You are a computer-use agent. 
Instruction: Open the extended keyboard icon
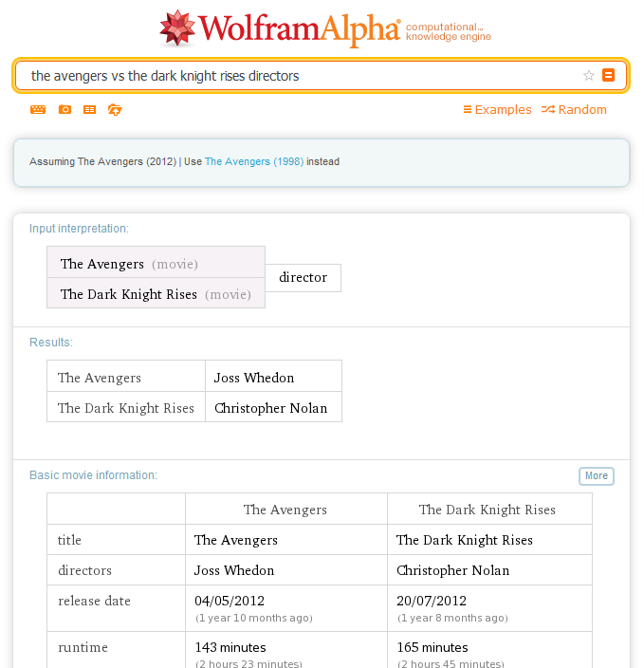coord(38,109)
